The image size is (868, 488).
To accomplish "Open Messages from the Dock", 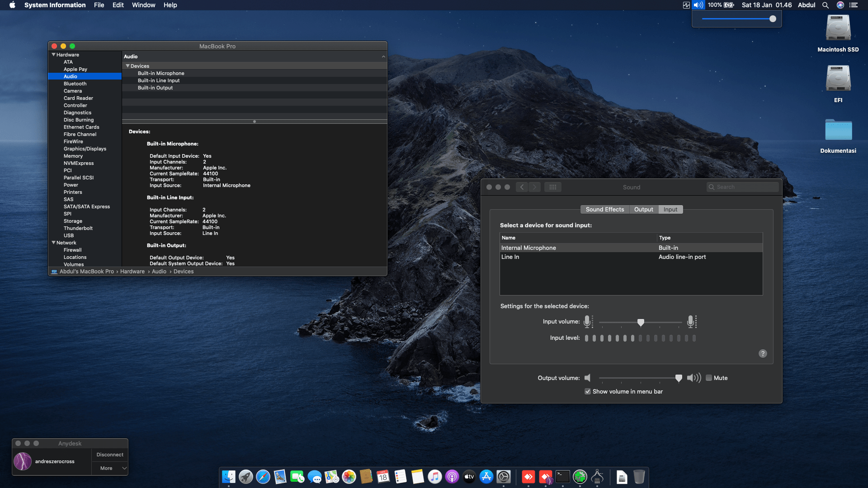I will click(x=315, y=477).
